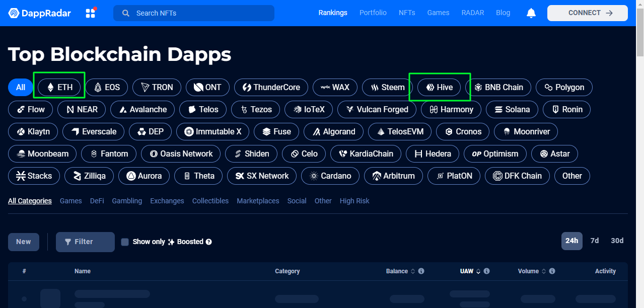644x308 pixels.
Task: Click the New dapps button
Action: [x=24, y=242]
